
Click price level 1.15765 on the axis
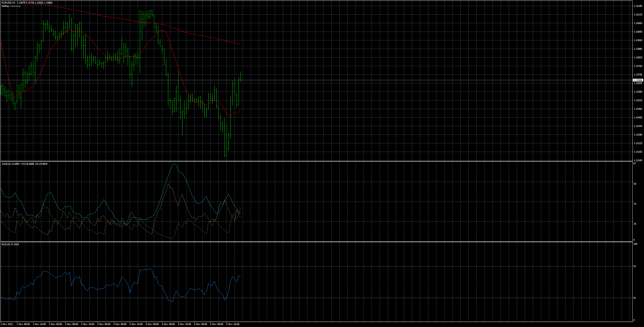click(638, 66)
